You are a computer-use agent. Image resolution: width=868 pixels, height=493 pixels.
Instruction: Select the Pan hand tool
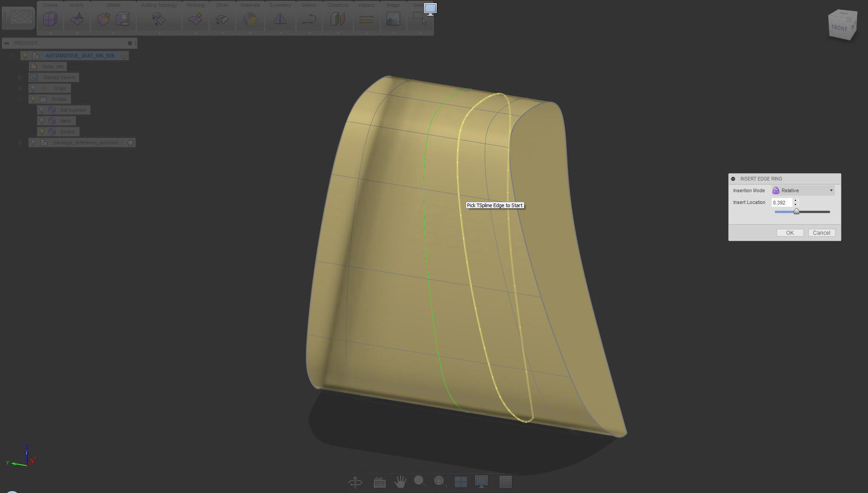(400, 482)
